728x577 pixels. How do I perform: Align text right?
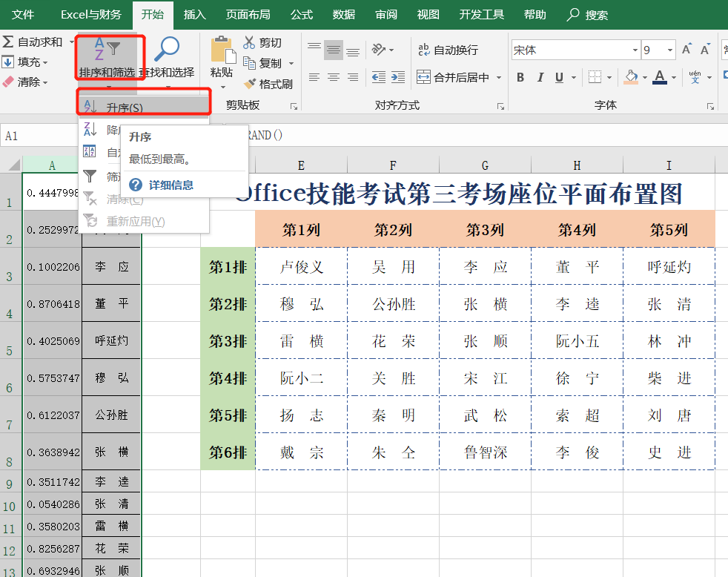(353, 77)
